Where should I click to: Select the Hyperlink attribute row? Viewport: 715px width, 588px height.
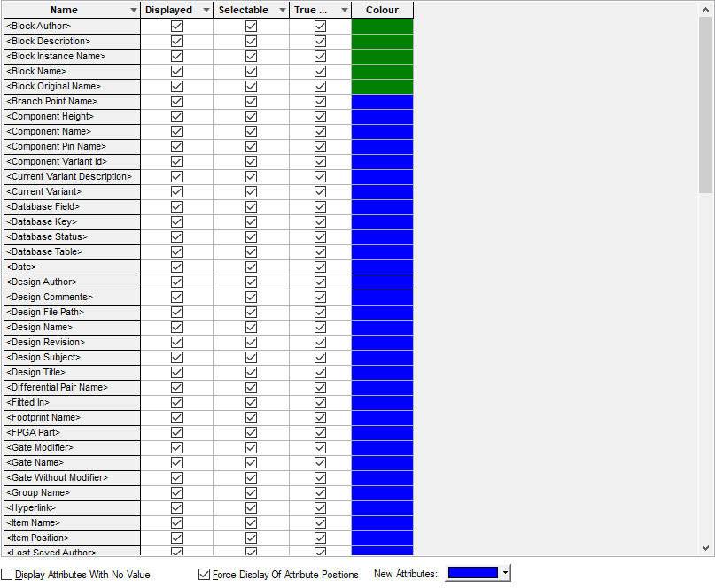coord(70,508)
